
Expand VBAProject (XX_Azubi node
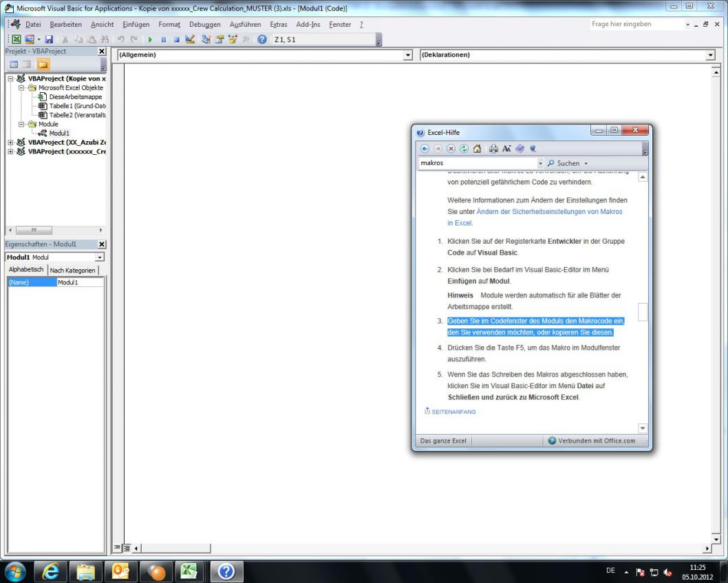point(11,142)
